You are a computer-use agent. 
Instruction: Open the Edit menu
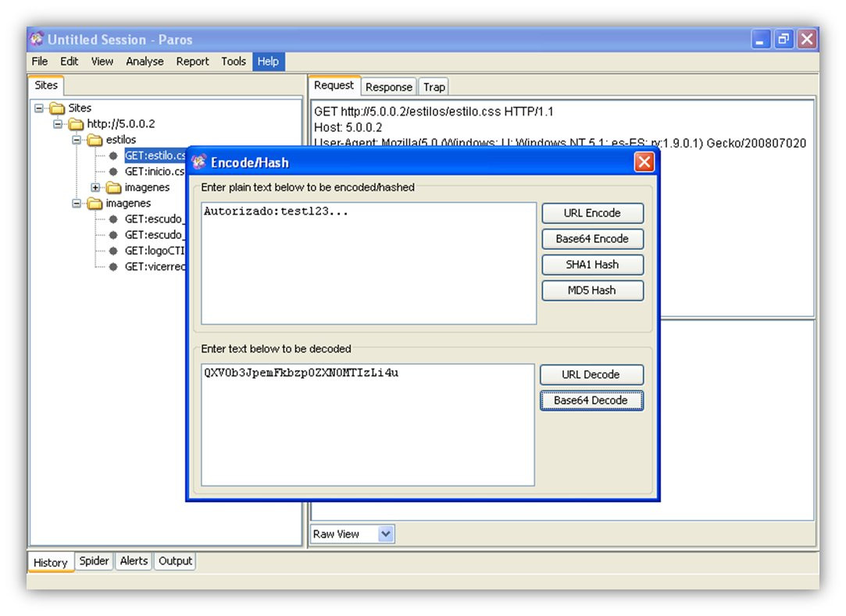point(69,62)
